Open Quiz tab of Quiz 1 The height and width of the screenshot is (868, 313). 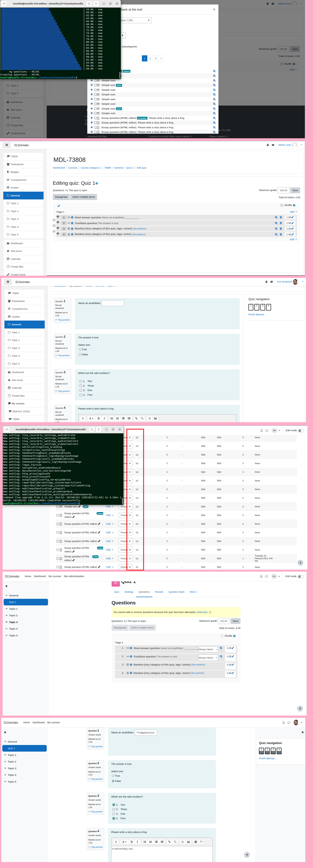tap(116, 592)
